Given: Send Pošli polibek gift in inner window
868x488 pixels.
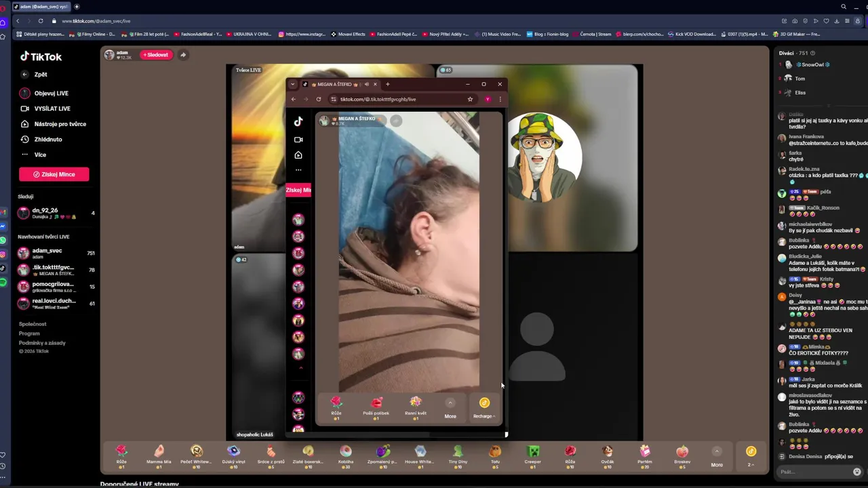Looking at the screenshot, I should click(x=376, y=407).
